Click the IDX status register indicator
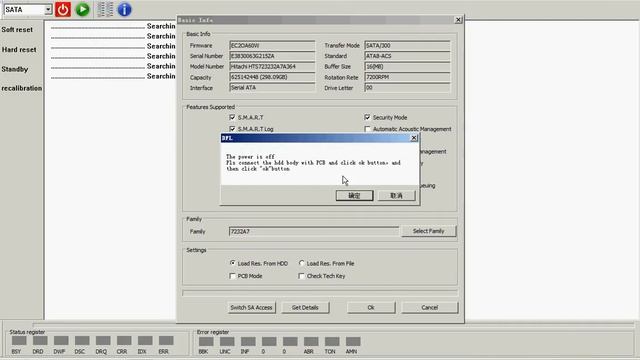This screenshot has width=640, height=360. [x=145, y=340]
